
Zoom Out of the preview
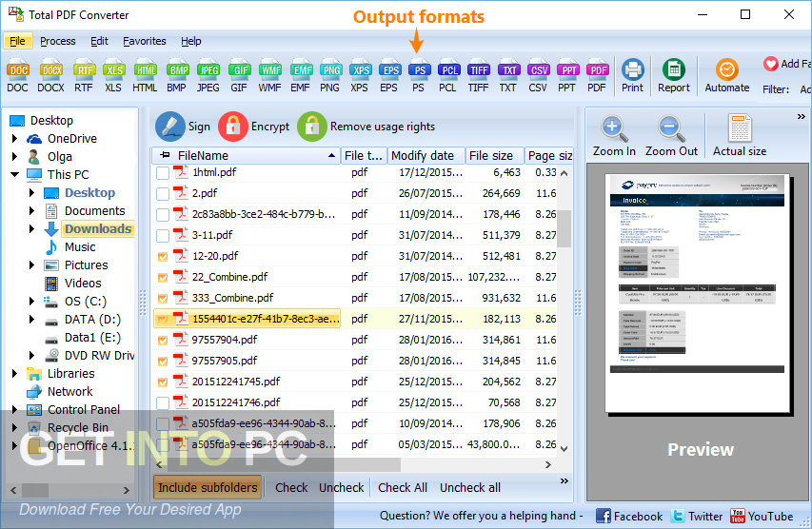[x=671, y=136]
